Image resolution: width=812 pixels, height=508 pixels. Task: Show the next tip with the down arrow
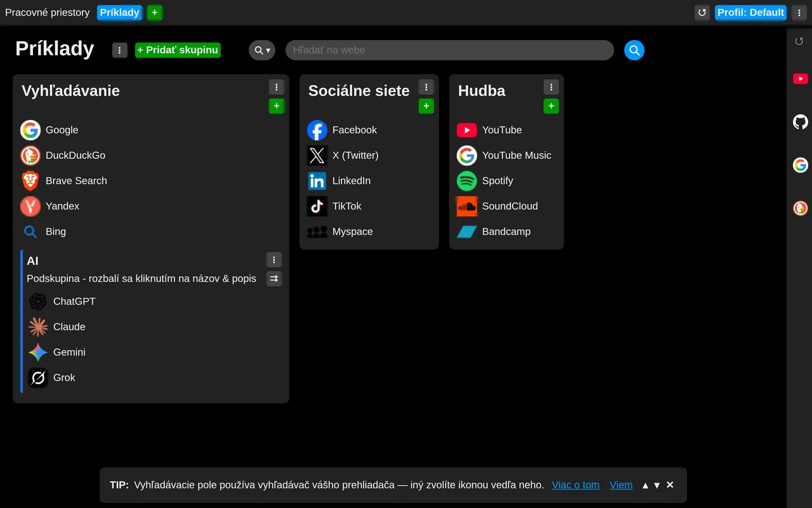click(x=657, y=485)
